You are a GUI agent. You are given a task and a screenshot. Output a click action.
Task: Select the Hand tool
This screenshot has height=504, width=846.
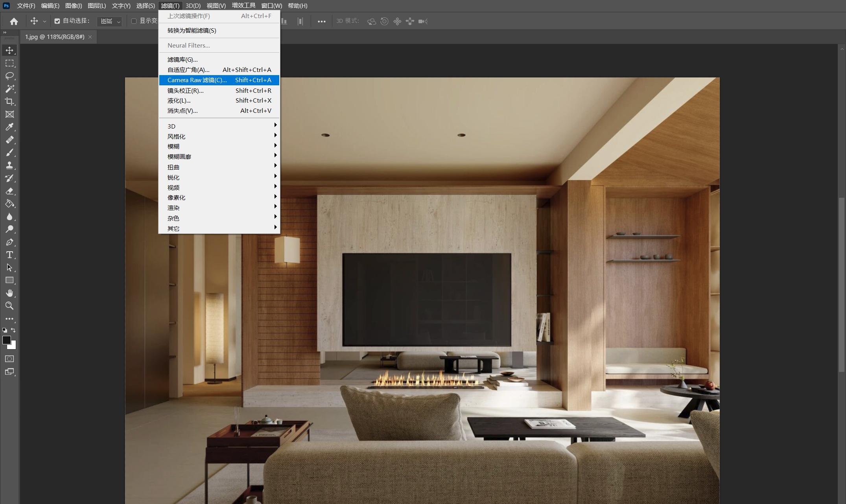click(9, 293)
